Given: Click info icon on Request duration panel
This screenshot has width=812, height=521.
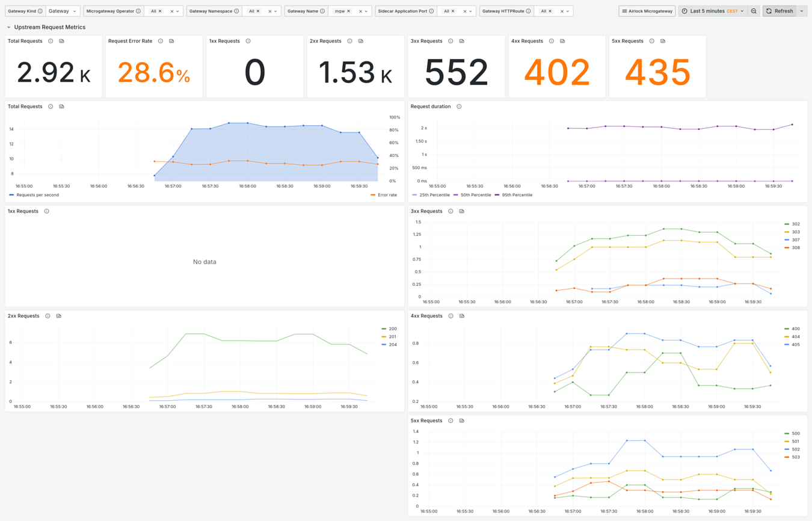Looking at the screenshot, I should coord(459,106).
